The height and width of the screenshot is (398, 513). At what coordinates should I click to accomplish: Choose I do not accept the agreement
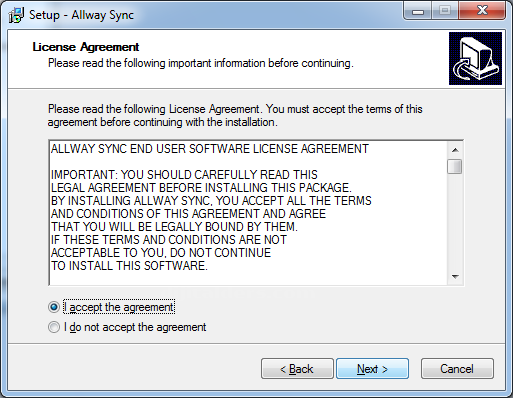pos(54,327)
